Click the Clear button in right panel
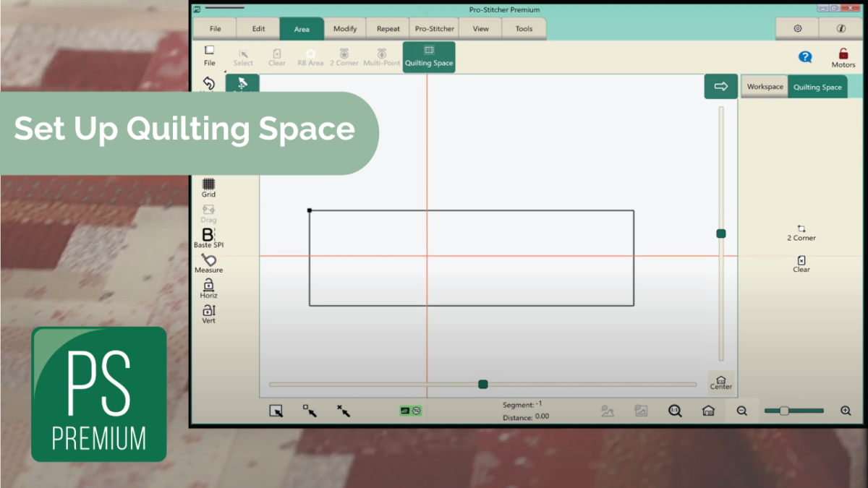 point(801,265)
